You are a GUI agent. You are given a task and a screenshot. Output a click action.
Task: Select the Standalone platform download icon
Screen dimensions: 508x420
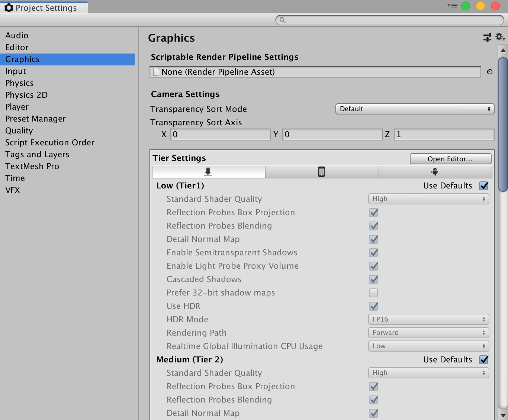coord(208,172)
